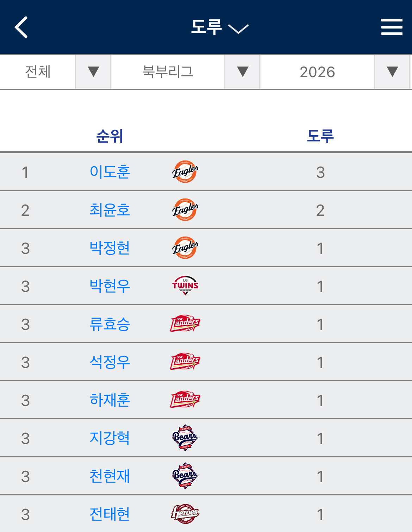Sort by 도루 column header
Viewport: 412px width, 532px height.
(320, 136)
